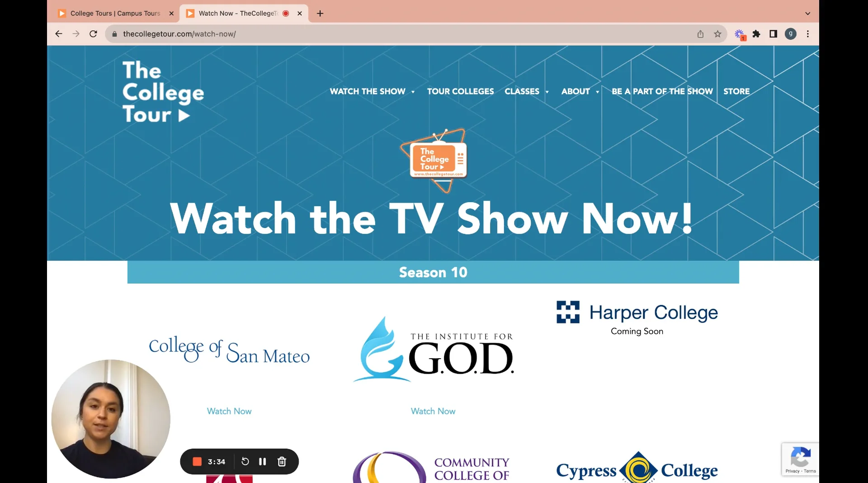Click the orange TV College Tour badge
The height and width of the screenshot is (483, 868).
(x=434, y=161)
